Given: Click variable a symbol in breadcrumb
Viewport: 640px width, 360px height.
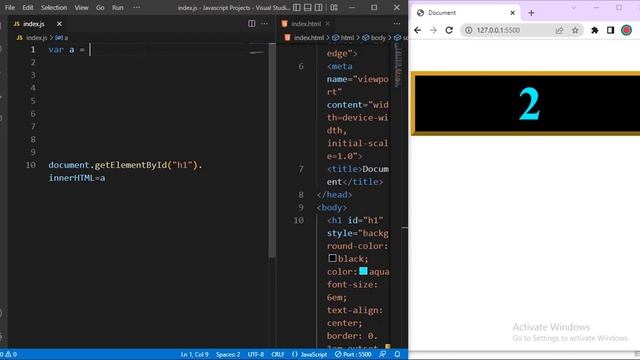Looking at the screenshot, I should (61, 38).
